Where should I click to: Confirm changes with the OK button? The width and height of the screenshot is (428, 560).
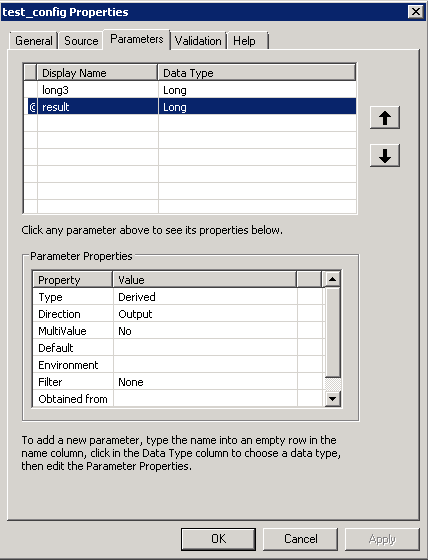pyautogui.click(x=218, y=539)
